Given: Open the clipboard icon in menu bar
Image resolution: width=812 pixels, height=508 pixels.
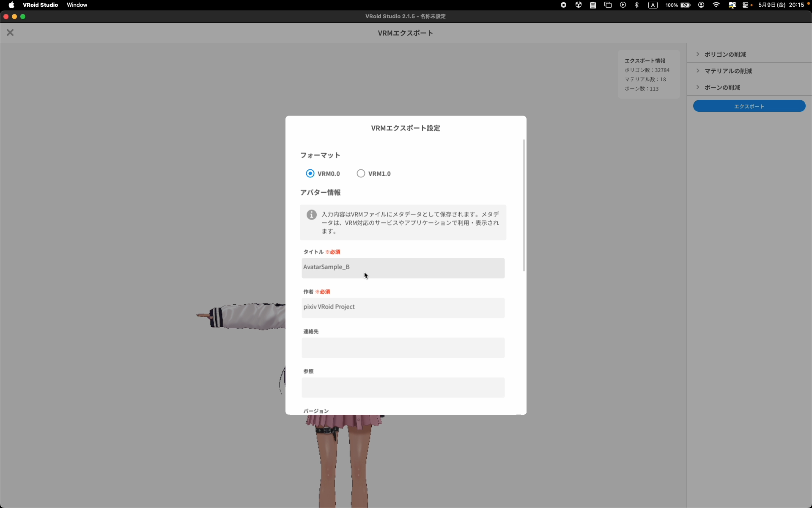Looking at the screenshot, I should pyautogui.click(x=593, y=5).
